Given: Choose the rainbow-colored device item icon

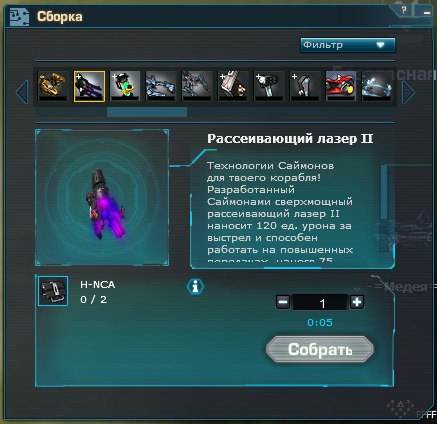Looking at the screenshot, I should point(125,86).
